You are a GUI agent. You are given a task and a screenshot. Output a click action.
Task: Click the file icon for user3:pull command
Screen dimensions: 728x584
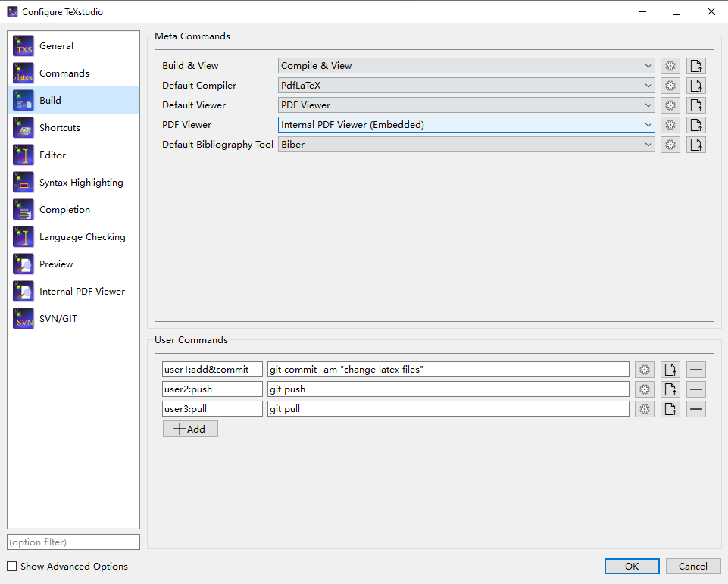point(670,409)
